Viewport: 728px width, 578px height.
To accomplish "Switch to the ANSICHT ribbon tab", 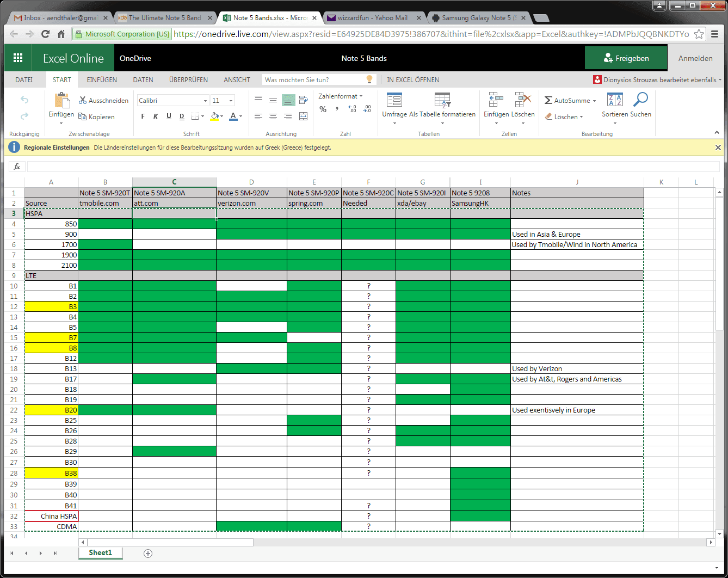I will (237, 79).
